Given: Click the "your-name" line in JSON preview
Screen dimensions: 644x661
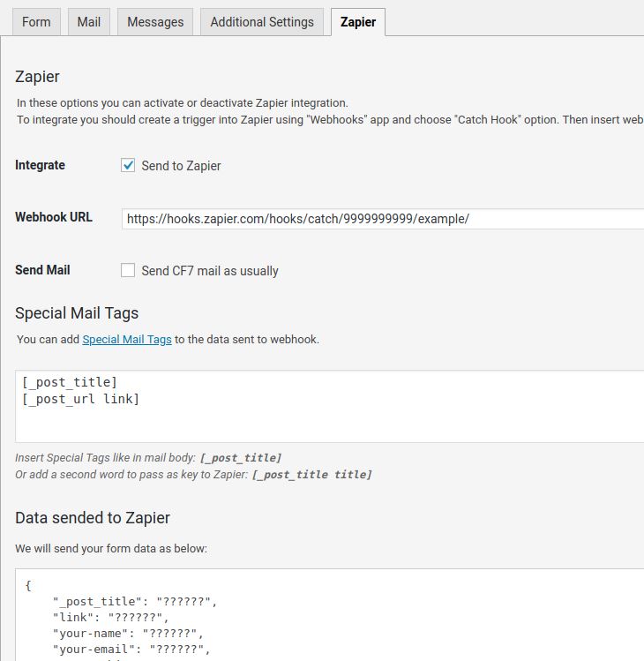Looking at the screenshot, I should click(x=128, y=633).
